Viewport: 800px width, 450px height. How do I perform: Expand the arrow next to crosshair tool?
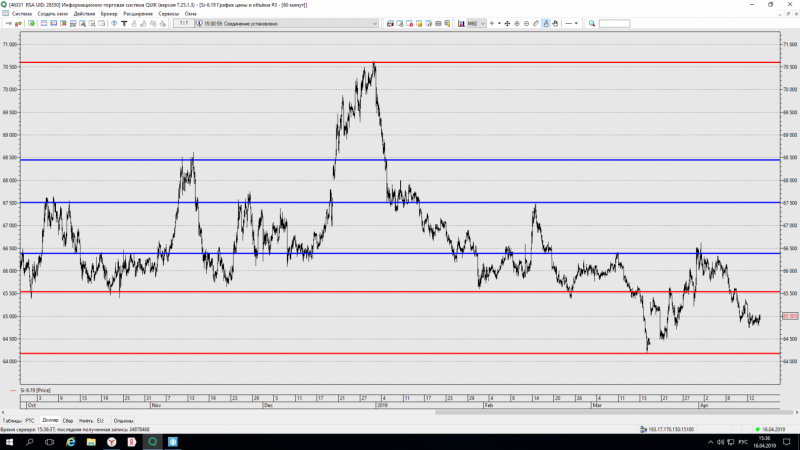(x=499, y=23)
